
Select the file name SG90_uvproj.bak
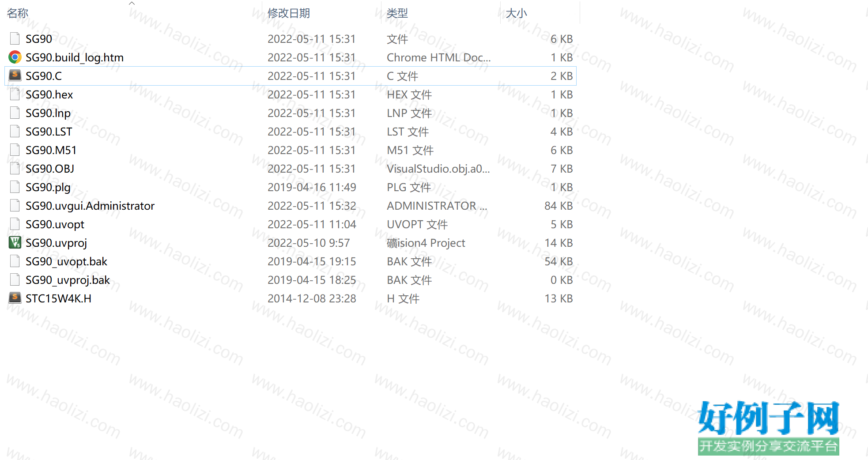68,280
